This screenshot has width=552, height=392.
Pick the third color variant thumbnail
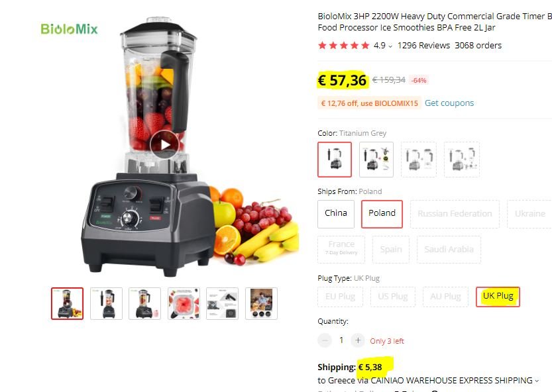tap(419, 160)
